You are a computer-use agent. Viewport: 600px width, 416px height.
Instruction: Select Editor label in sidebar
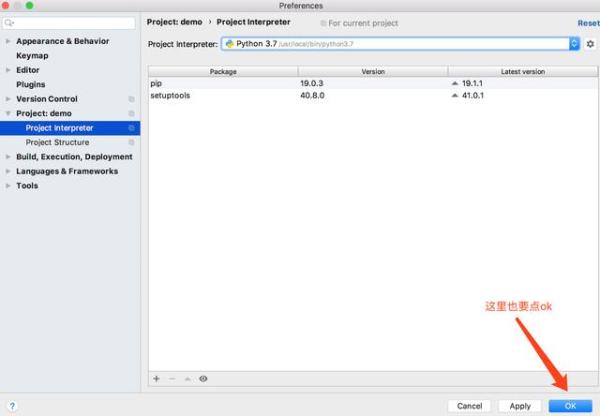pos(28,70)
